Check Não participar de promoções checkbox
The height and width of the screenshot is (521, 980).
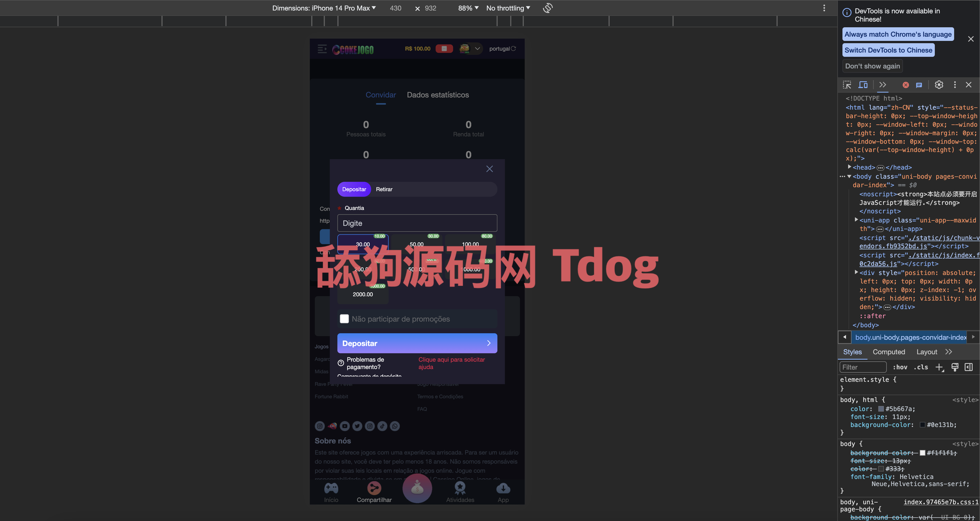[344, 319]
